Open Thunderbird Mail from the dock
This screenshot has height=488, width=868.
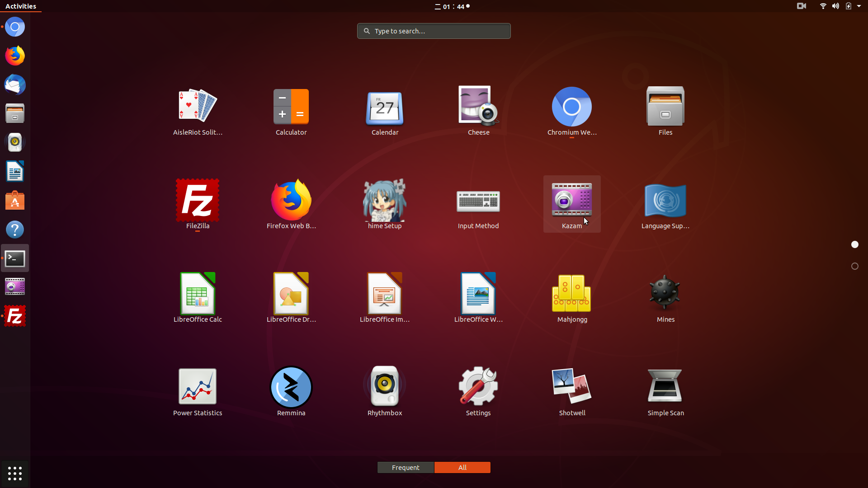tap(15, 85)
